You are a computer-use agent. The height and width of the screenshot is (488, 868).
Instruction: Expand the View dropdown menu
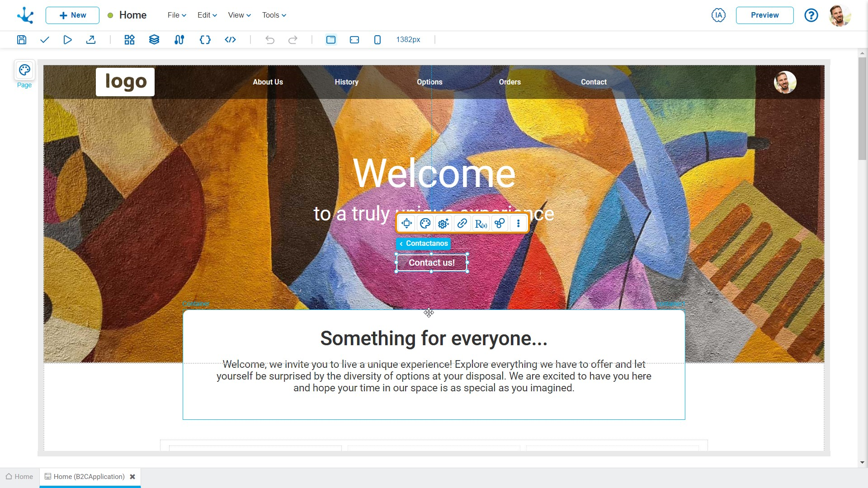(239, 15)
